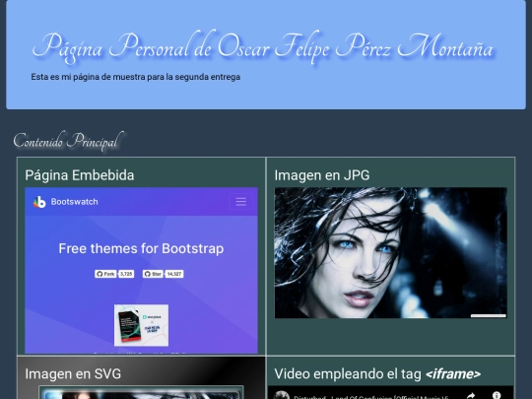Click the JPG image of woman
The image size is (532, 399).
tap(390, 253)
